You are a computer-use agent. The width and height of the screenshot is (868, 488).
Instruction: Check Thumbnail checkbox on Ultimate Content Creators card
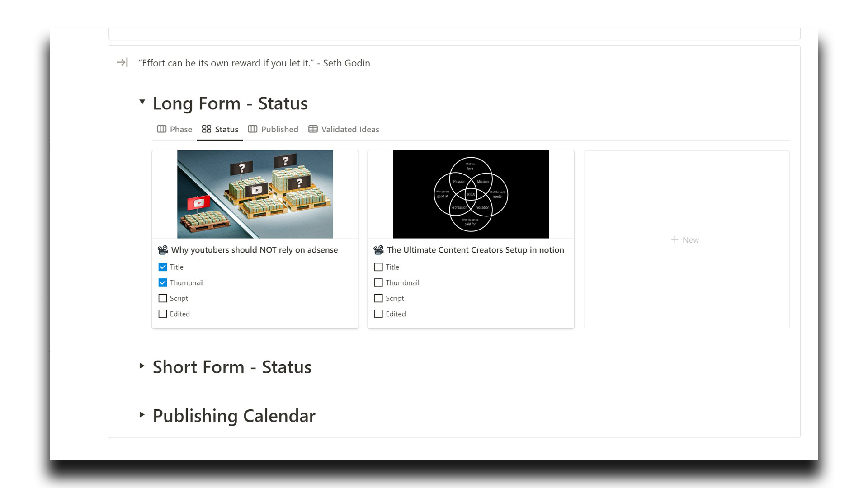[x=379, y=283]
